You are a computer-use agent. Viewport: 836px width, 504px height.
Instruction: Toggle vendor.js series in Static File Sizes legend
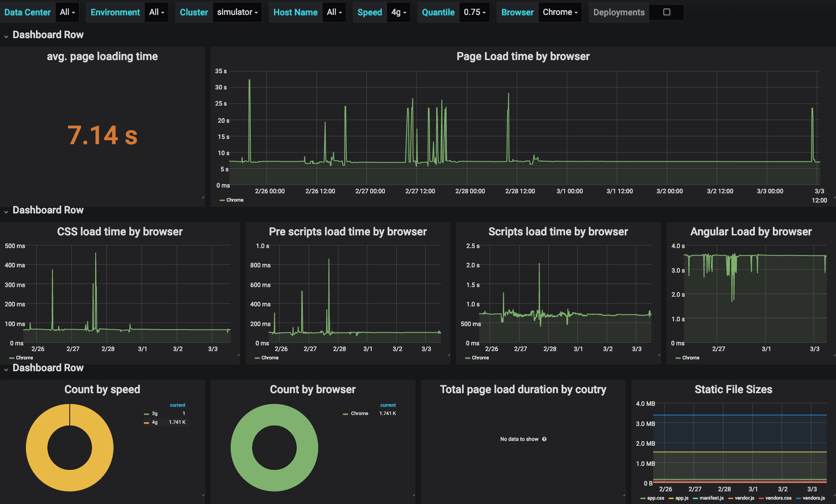click(x=744, y=498)
